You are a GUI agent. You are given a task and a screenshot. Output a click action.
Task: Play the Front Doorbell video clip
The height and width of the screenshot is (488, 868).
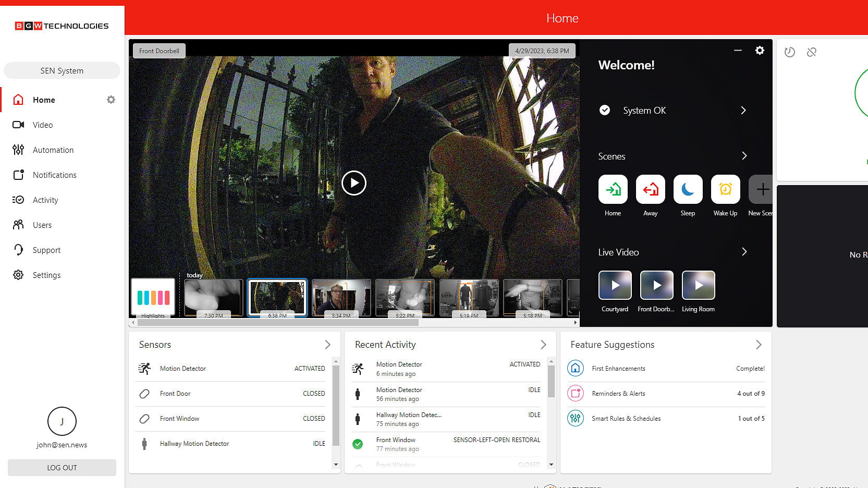click(354, 183)
